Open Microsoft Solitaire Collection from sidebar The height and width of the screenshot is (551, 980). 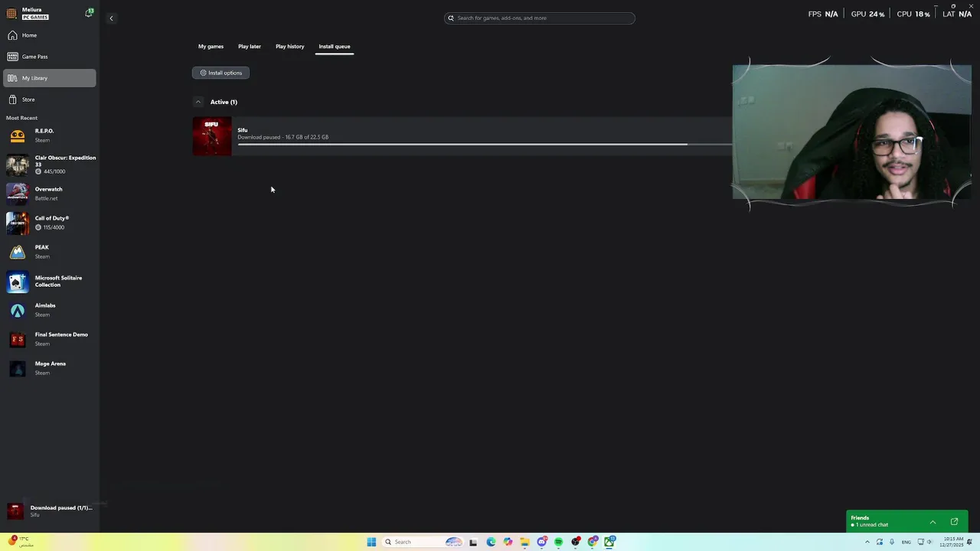[x=50, y=281]
